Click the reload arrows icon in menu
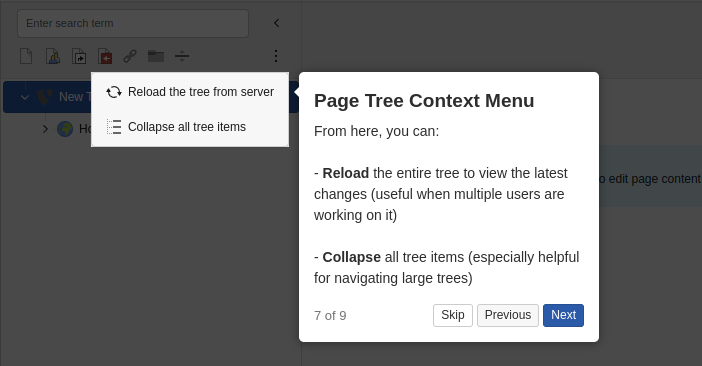Screen dimensions: 702x366 pyautogui.click(x=114, y=92)
